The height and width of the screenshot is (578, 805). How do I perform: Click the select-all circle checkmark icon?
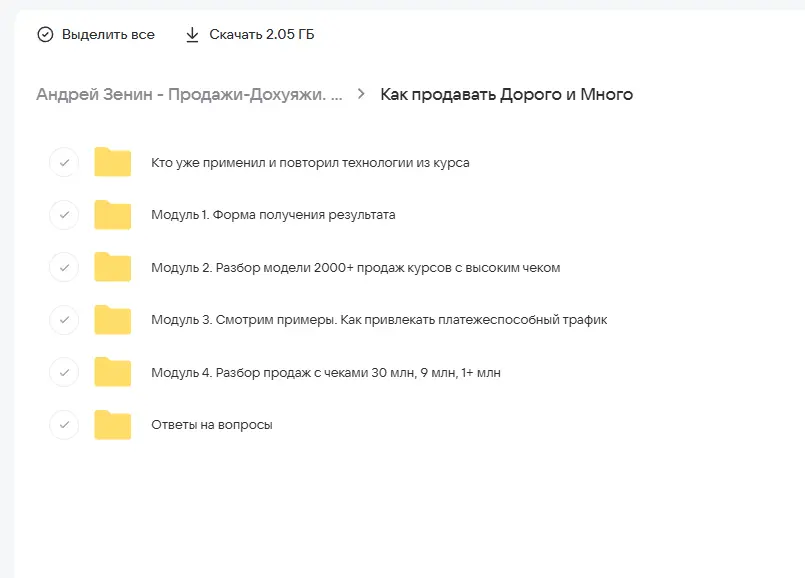45,35
